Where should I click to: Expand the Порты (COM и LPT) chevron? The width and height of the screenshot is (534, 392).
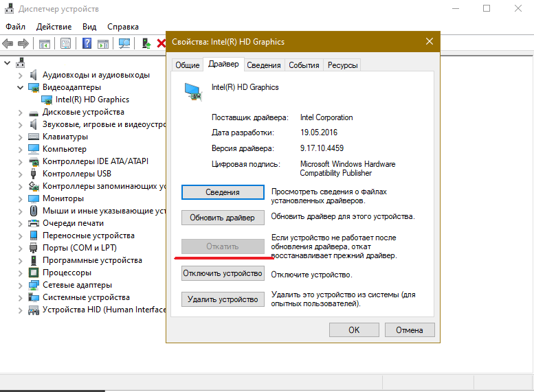tap(21, 249)
